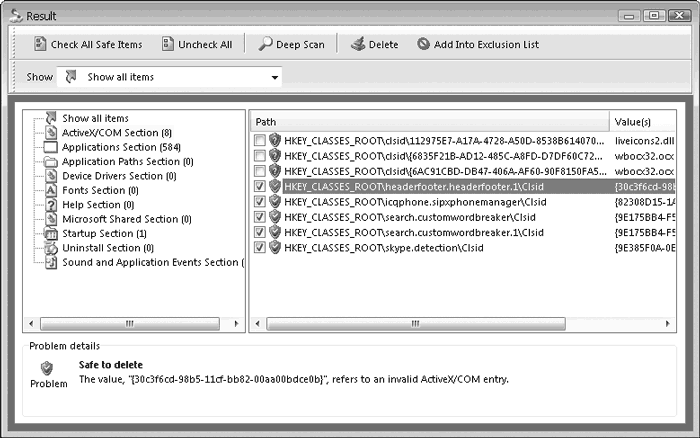Click the Problem shield icon in details
Viewport: 700px width, 438px height.
point(48,368)
